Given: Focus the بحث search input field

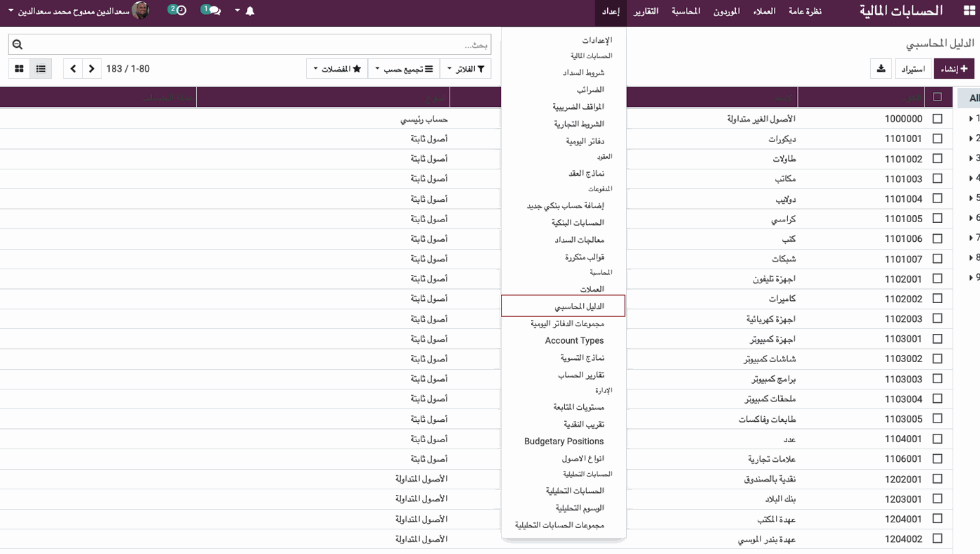Looking at the screenshot, I should 260,45.
